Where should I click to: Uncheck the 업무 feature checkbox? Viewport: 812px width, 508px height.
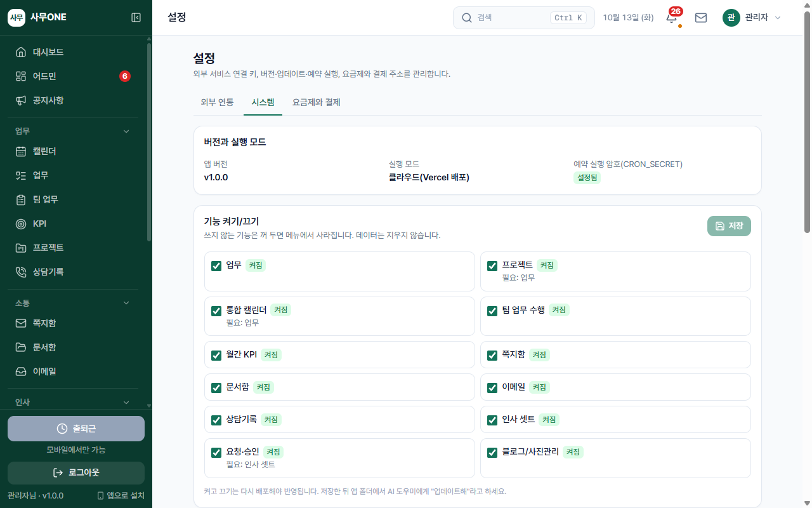216,265
